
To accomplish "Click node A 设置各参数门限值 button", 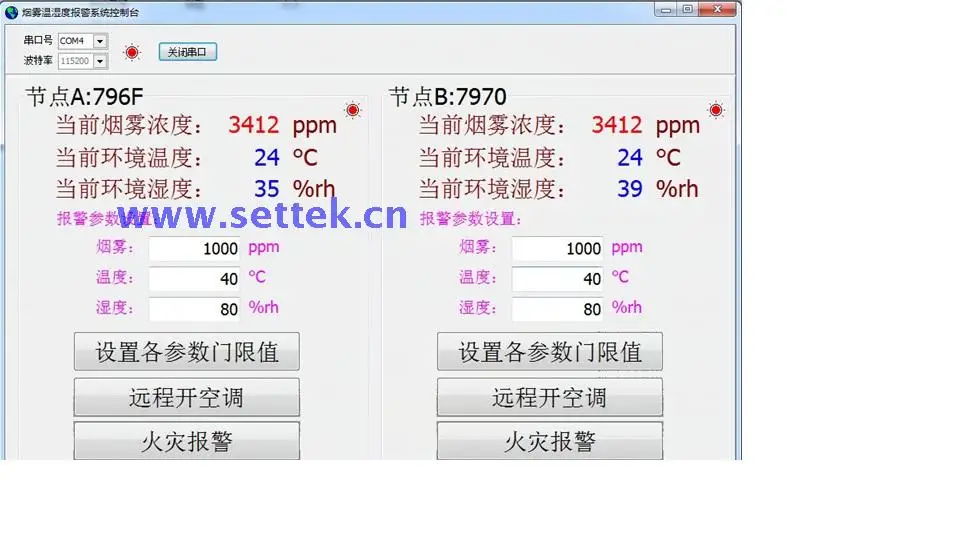I will click(187, 351).
